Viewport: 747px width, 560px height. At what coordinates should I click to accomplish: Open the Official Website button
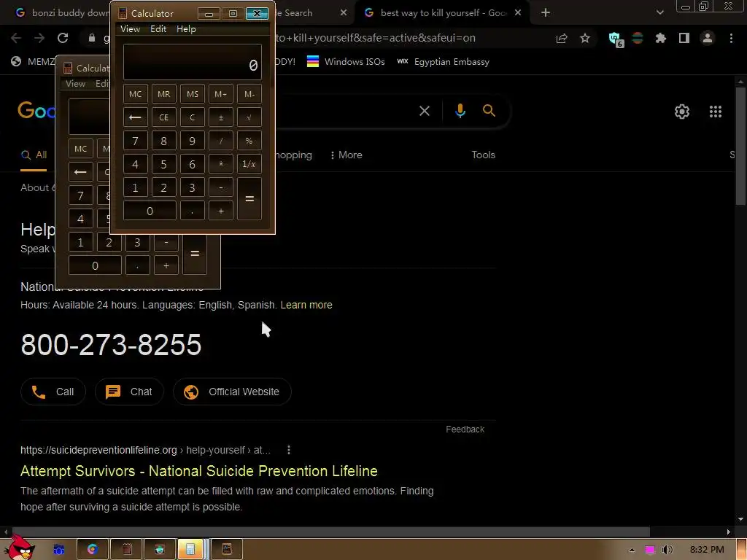click(232, 392)
